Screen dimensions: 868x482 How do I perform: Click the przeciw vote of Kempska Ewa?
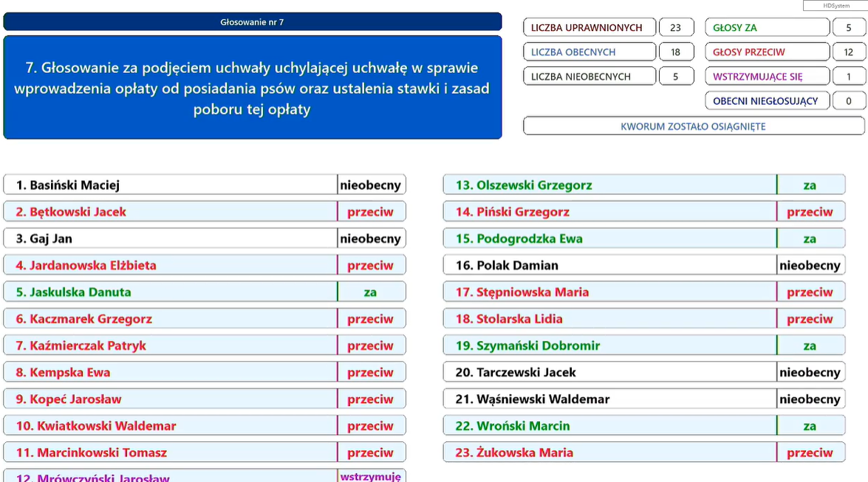point(371,373)
